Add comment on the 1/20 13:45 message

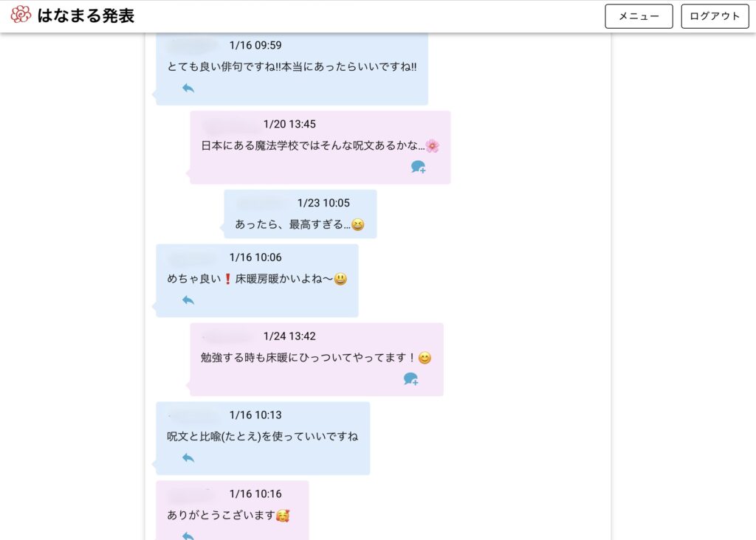point(418,167)
